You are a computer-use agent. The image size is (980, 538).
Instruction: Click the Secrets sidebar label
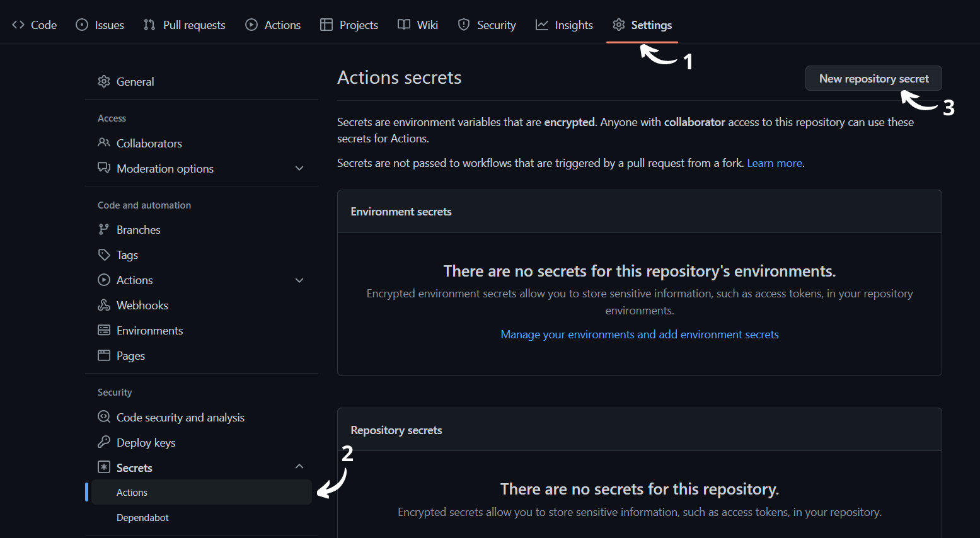pos(134,467)
